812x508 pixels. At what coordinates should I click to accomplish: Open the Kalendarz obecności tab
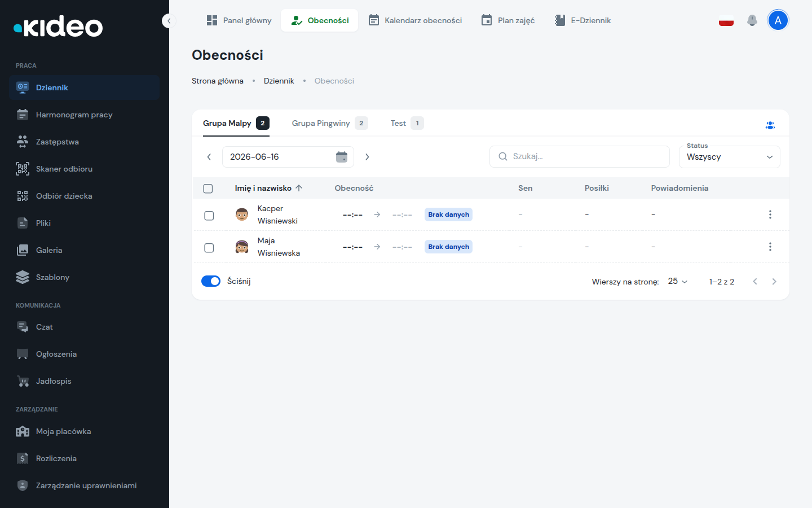click(x=415, y=20)
